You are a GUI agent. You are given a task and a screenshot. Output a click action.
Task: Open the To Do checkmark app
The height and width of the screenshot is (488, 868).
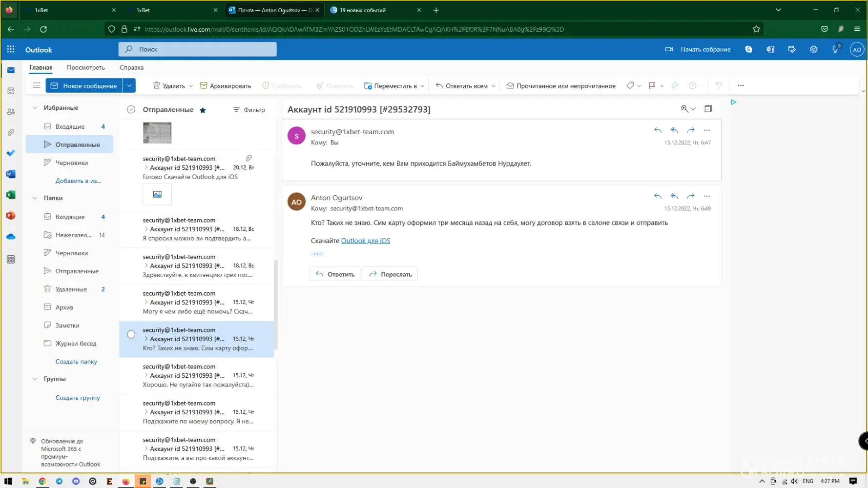click(11, 153)
